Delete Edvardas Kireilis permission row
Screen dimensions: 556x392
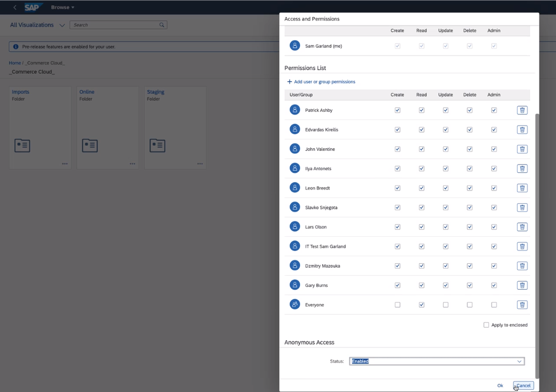(522, 130)
